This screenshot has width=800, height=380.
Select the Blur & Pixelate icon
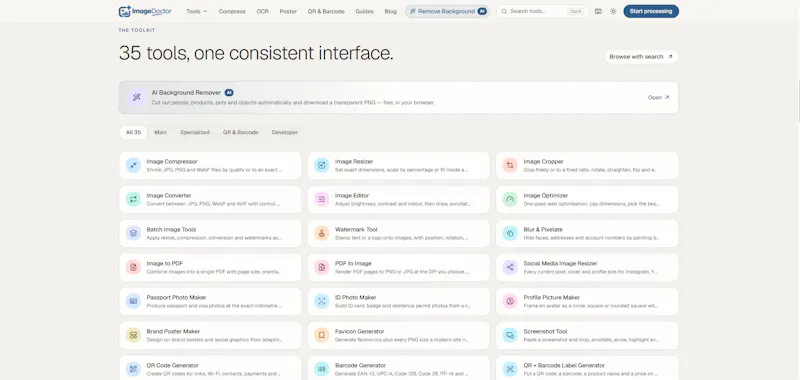point(510,233)
